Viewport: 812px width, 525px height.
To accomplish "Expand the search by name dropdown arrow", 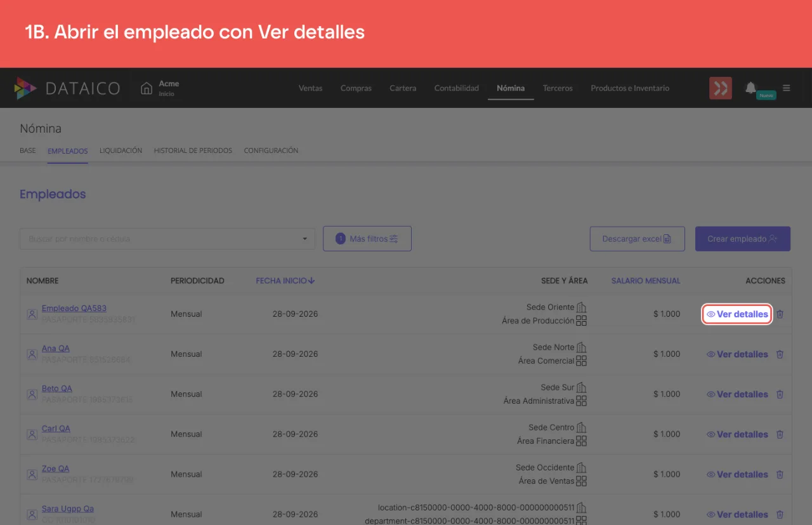I will 305,239.
